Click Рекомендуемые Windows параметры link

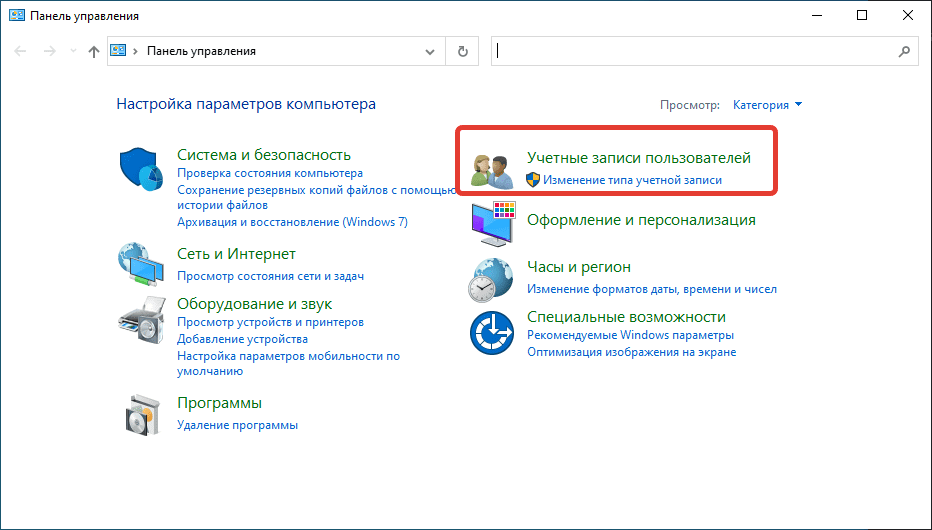631,335
